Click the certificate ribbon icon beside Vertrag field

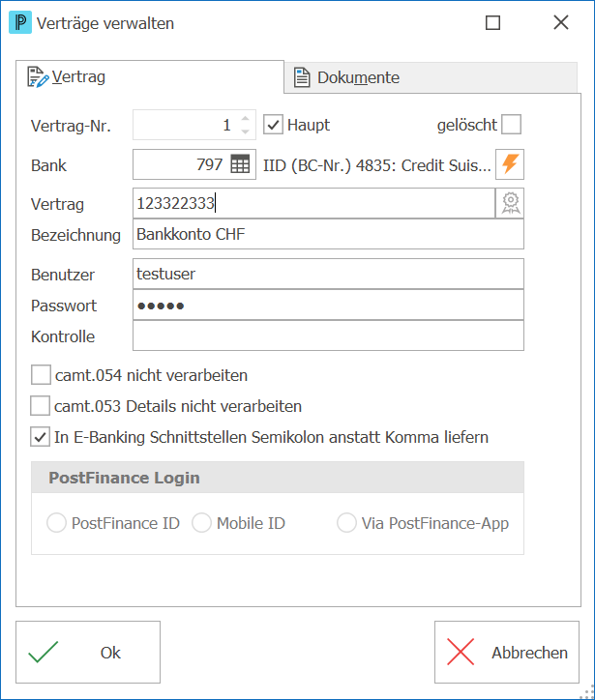[510, 203]
